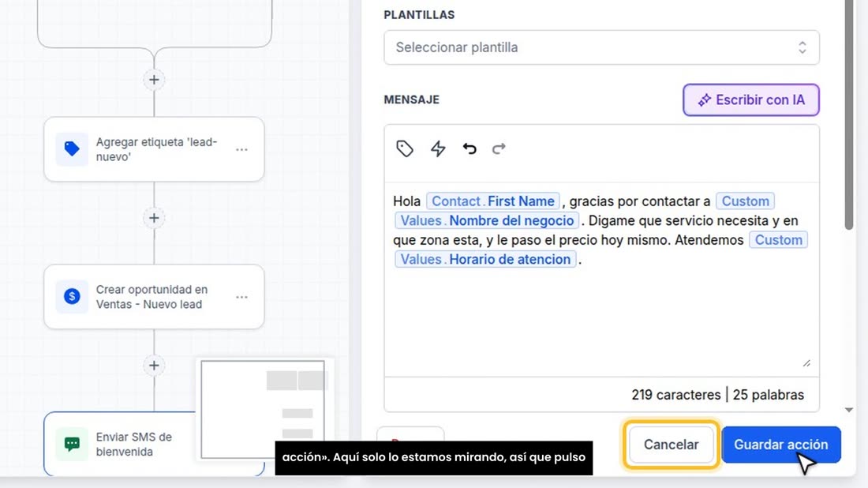The height and width of the screenshot is (488, 868).
Task: Click the plus node above Agregar etiqueta
Action: click(154, 80)
